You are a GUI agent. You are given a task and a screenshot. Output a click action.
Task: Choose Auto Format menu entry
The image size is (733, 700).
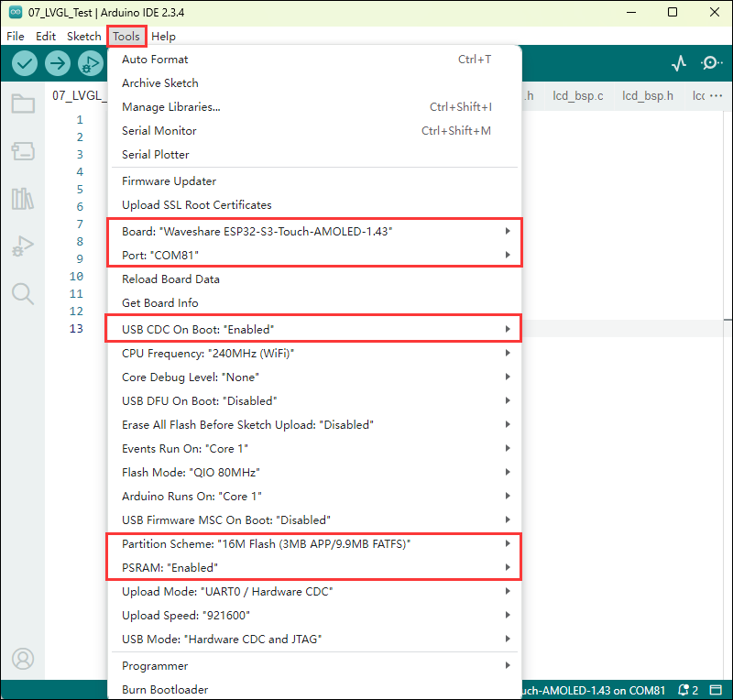click(x=155, y=60)
